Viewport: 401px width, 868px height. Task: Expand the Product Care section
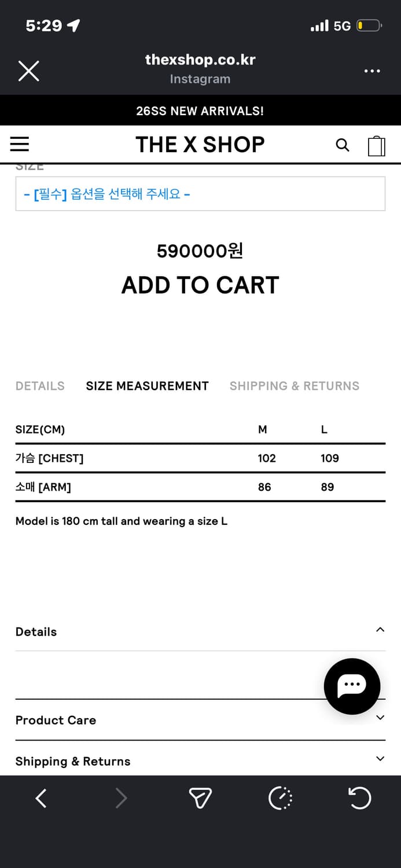pyautogui.click(x=380, y=718)
